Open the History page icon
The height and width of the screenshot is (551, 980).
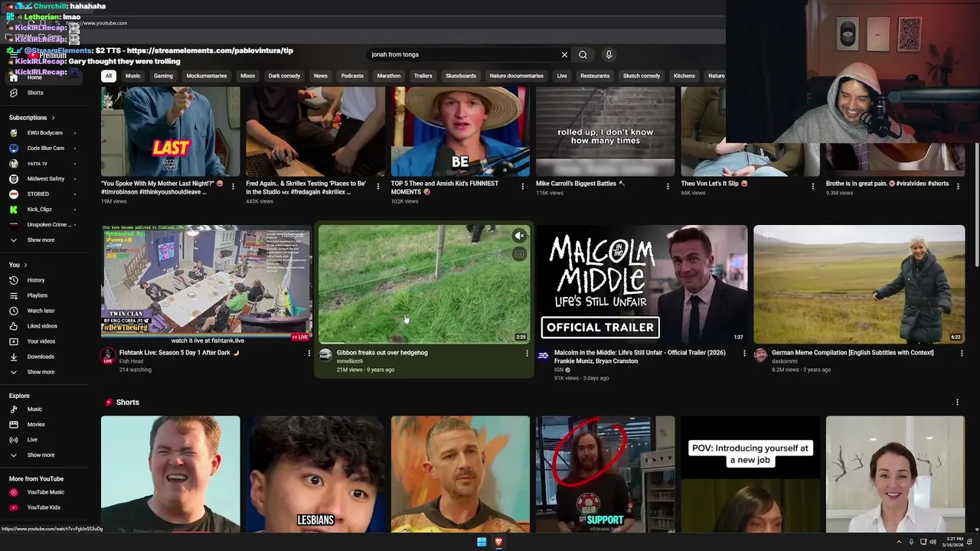point(14,280)
